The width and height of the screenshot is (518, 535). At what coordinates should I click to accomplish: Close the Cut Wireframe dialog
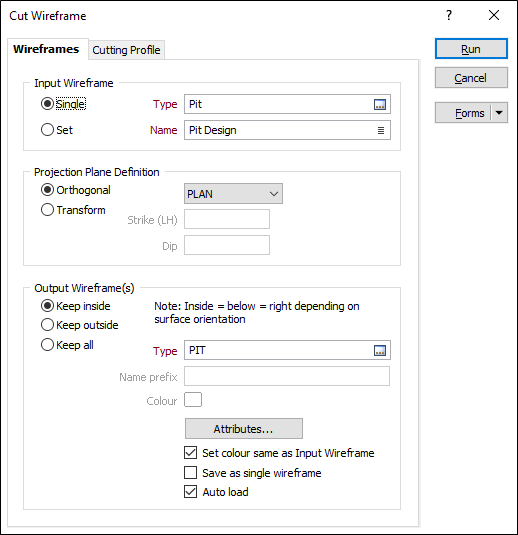tap(494, 15)
